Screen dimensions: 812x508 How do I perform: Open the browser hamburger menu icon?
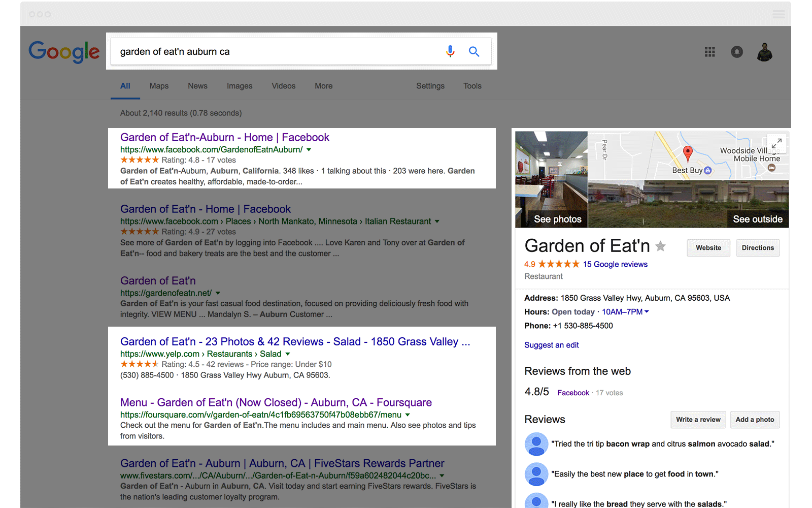point(779,14)
